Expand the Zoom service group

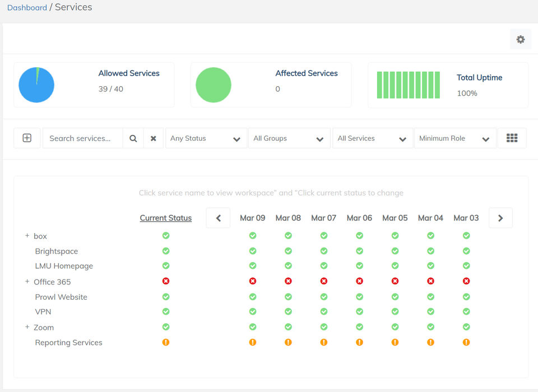click(27, 327)
